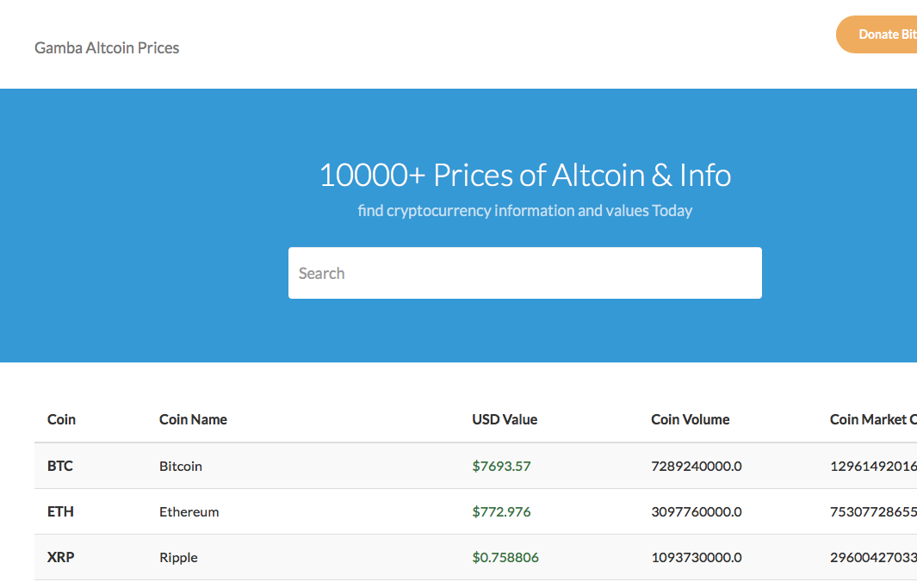
Task: Focus the Search input field
Action: coord(524,273)
